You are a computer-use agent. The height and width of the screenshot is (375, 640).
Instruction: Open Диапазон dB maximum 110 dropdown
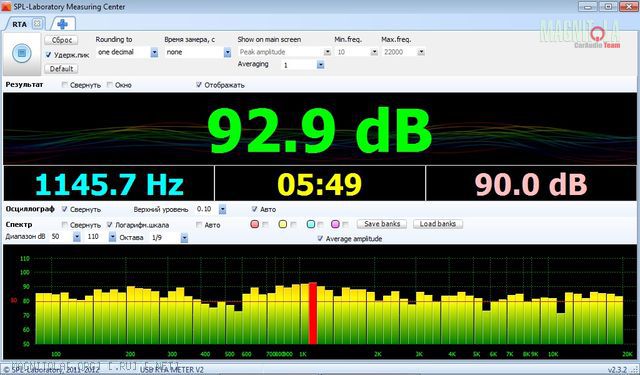(x=112, y=237)
